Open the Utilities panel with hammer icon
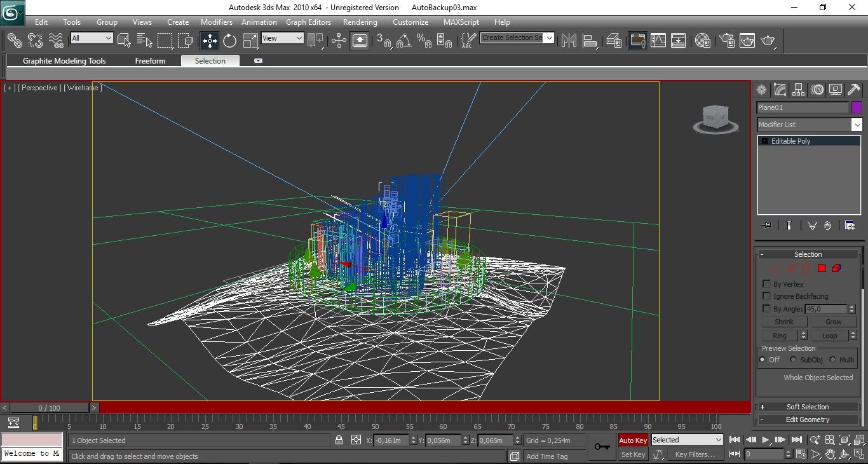The height and width of the screenshot is (464, 868). pos(853,90)
